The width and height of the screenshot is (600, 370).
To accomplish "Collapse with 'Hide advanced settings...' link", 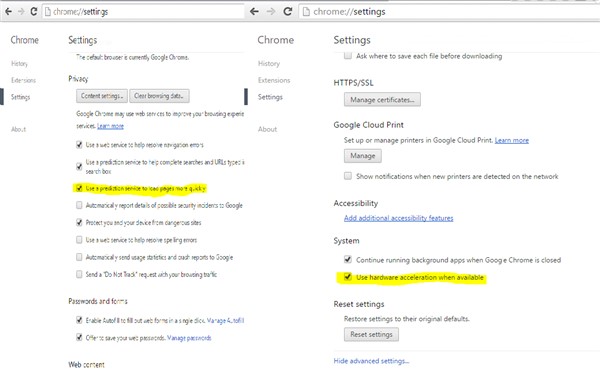I will (371, 361).
